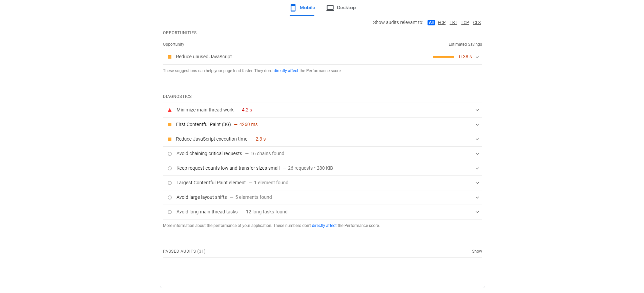Image resolution: width=644 pixels, height=293 pixels.
Task: Click the orange estimated savings bar
Action: click(x=443, y=57)
